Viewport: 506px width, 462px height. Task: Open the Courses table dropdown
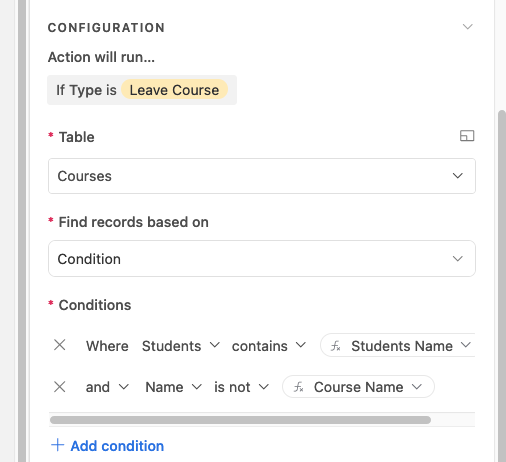pyautogui.click(x=262, y=176)
